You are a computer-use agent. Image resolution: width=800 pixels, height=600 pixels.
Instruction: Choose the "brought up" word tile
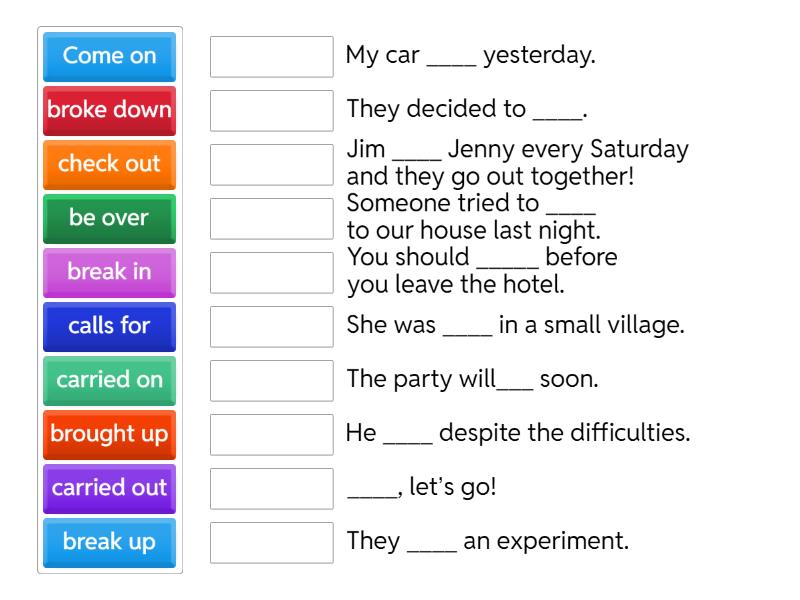click(108, 435)
